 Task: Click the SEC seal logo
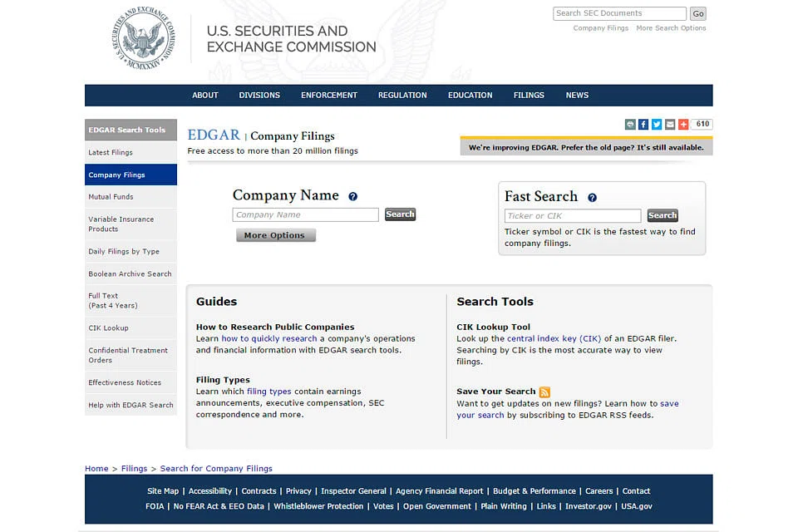pos(143,38)
